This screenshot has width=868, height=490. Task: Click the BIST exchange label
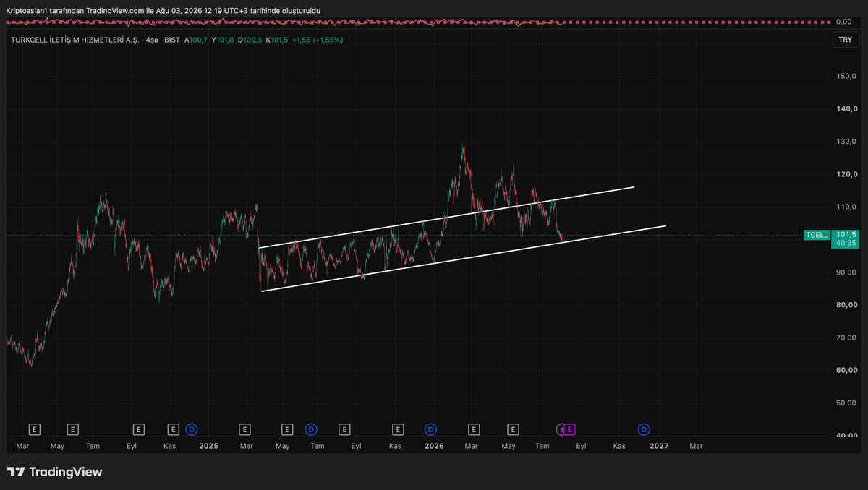tap(172, 40)
